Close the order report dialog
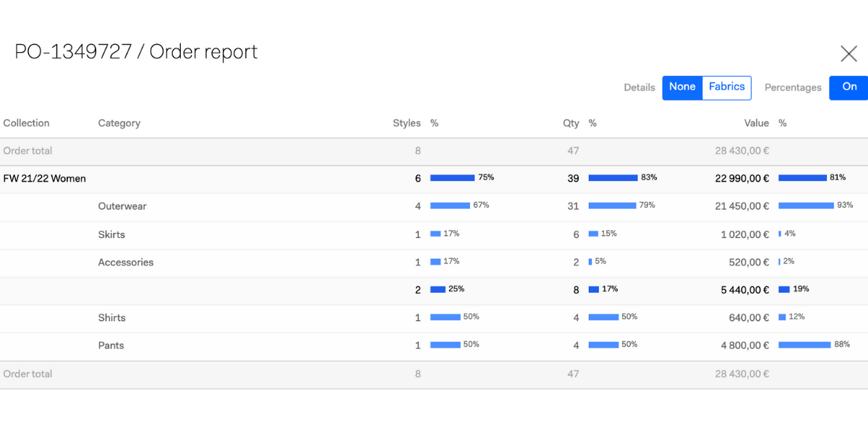The height and width of the screenshot is (434, 868). (848, 53)
